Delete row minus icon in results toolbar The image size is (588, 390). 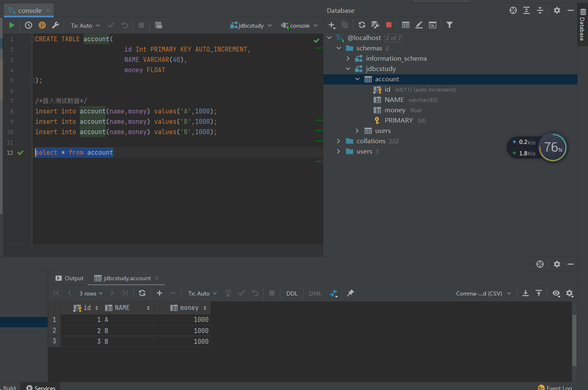173,293
